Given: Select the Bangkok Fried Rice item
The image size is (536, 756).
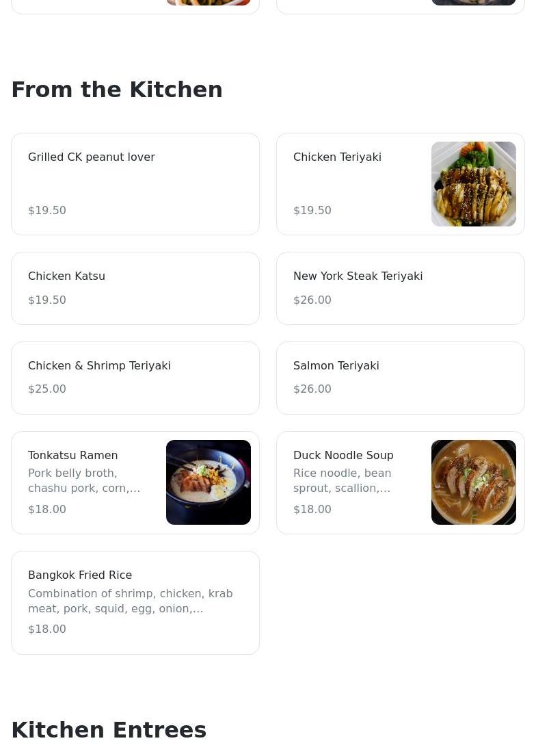Looking at the screenshot, I should pyautogui.click(x=80, y=575).
